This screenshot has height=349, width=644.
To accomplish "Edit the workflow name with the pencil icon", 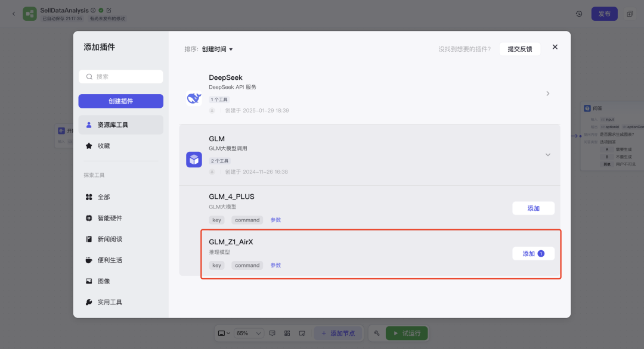I will [109, 10].
